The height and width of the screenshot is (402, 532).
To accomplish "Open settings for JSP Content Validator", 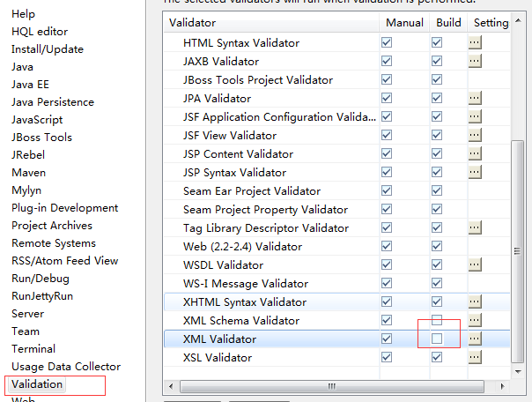I will 475,153.
